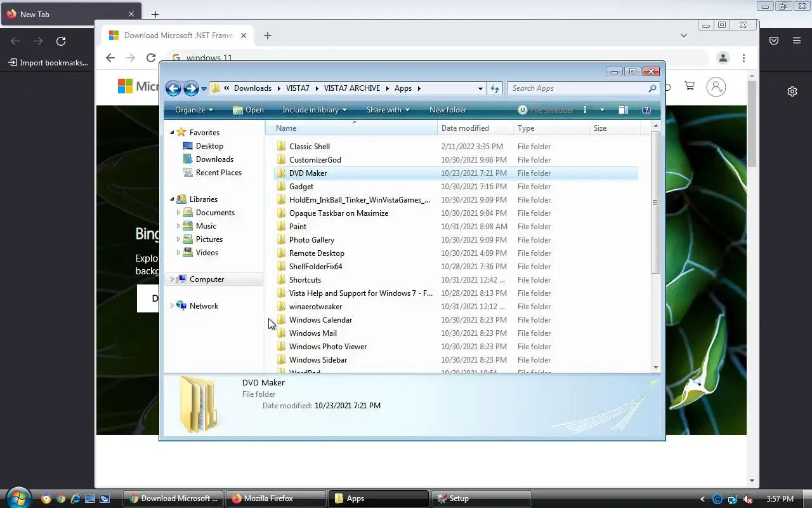This screenshot has width=812, height=508.
Task: Go back in the Explorer window
Action: pos(173,88)
